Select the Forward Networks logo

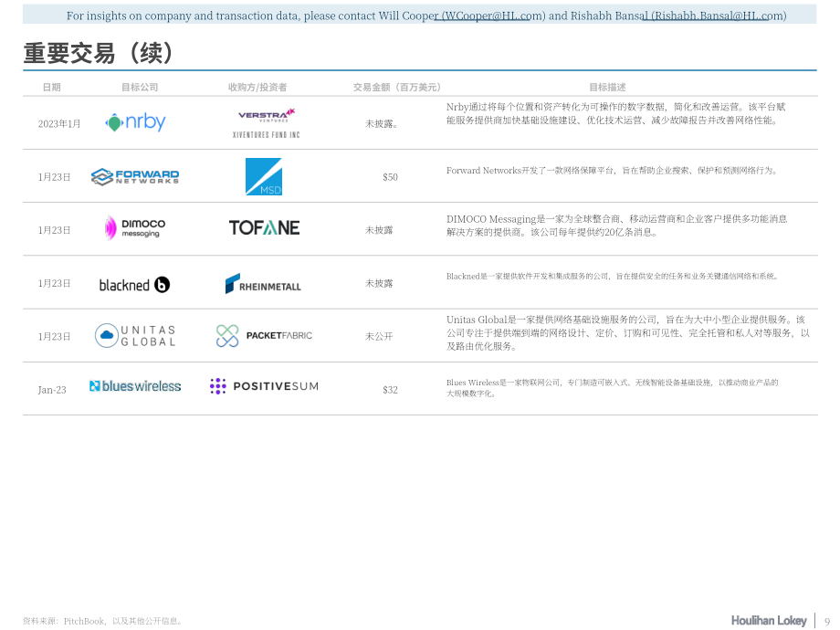tap(135, 177)
